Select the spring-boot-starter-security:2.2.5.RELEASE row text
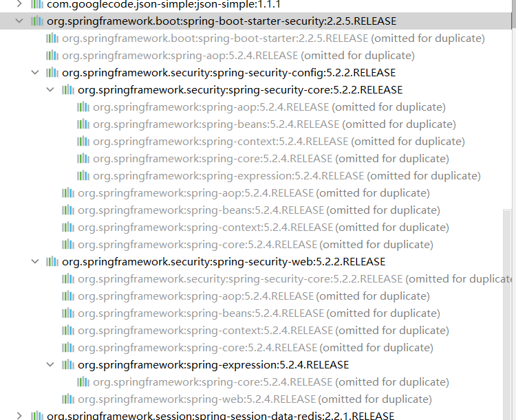This screenshot has height=420, width=516. tap(222, 21)
